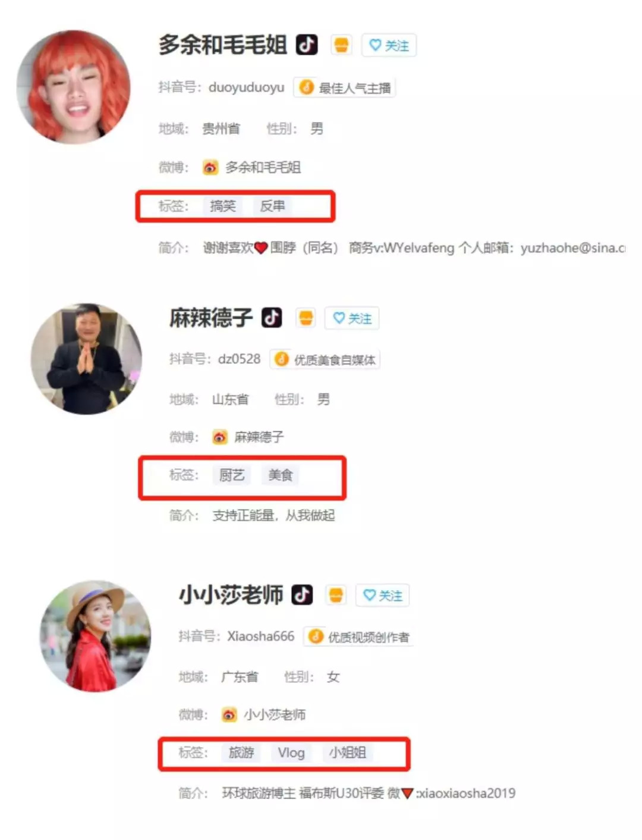The width and height of the screenshot is (642, 840).
Task: Choose the 美食 tag
Action: coord(281,475)
